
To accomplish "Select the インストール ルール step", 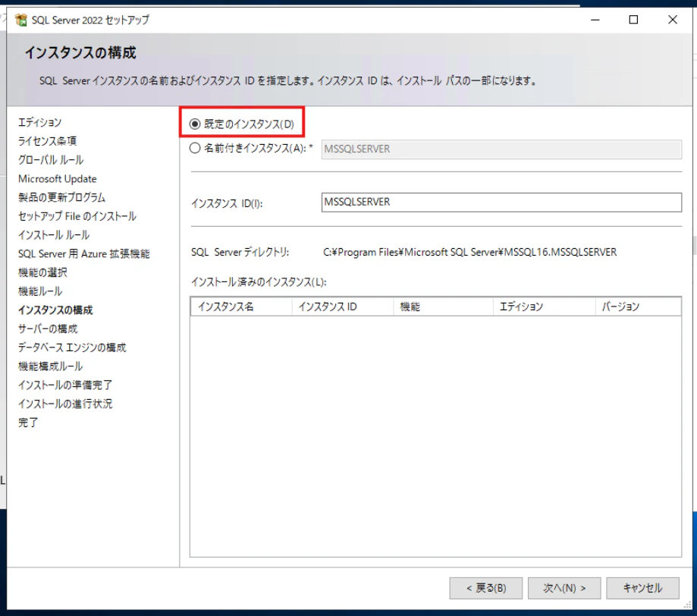I will (54, 235).
